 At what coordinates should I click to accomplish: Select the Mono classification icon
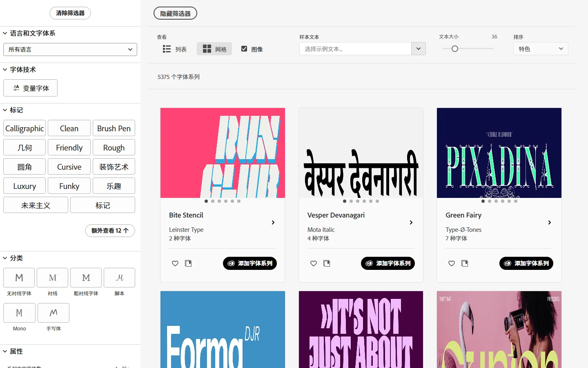pos(19,313)
